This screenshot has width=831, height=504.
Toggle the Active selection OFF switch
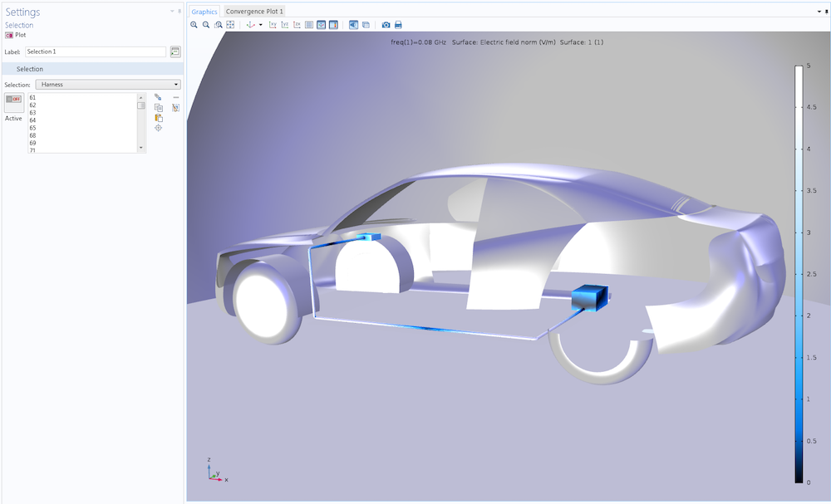[x=14, y=100]
